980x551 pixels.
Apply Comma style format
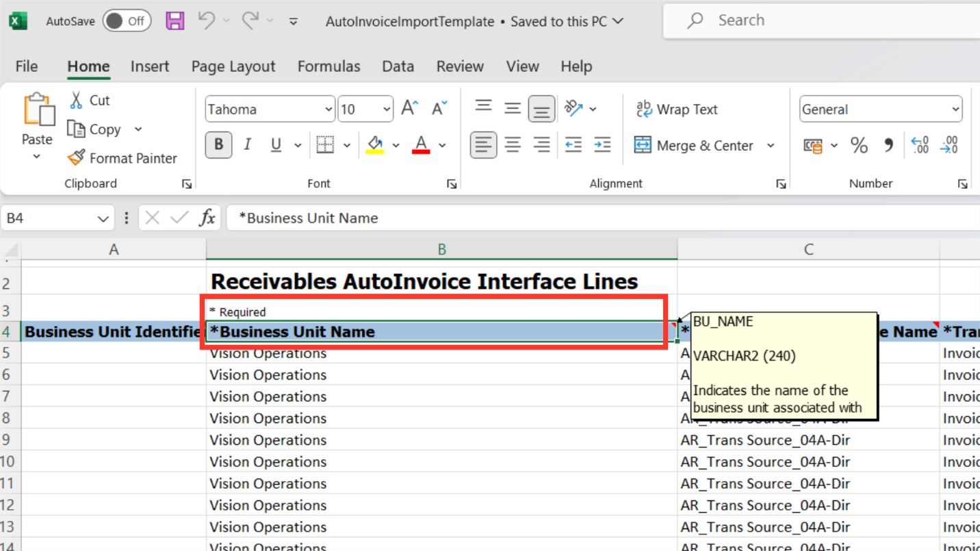click(888, 145)
